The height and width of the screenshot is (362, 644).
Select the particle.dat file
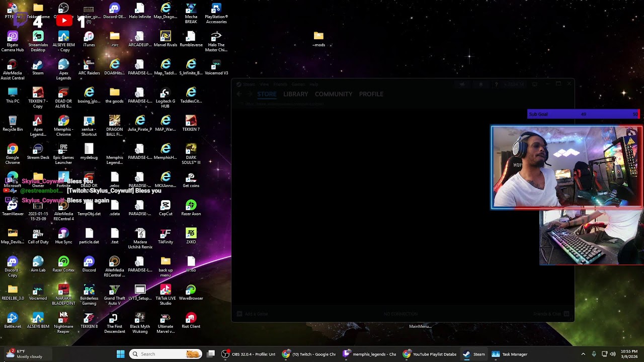(89, 236)
